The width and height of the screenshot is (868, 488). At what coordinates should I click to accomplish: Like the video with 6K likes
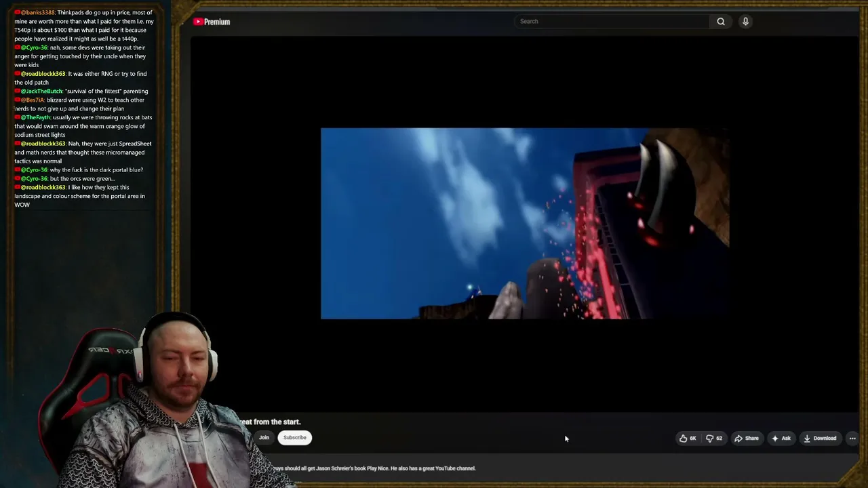pyautogui.click(x=688, y=439)
